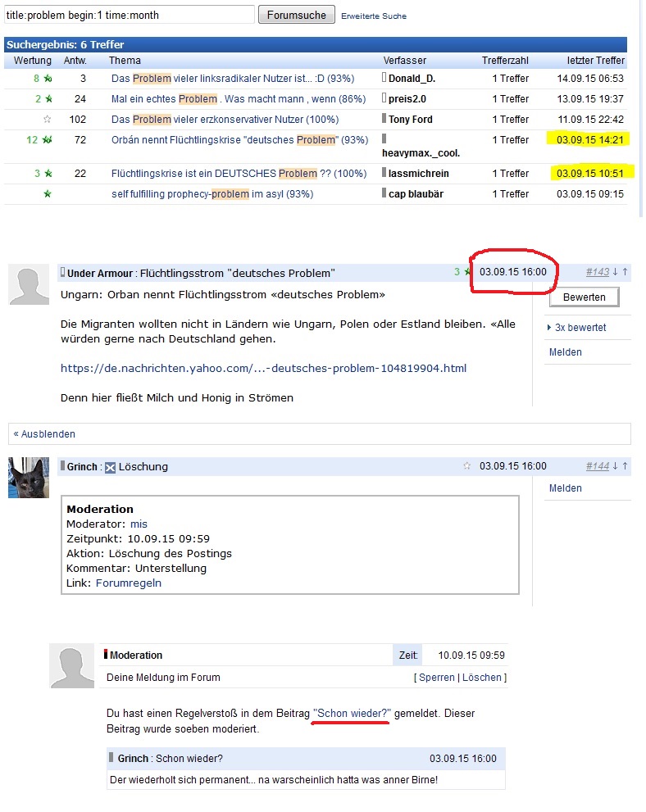
Task: Expand the "3x bewertet" ratings list
Action: coord(580,327)
